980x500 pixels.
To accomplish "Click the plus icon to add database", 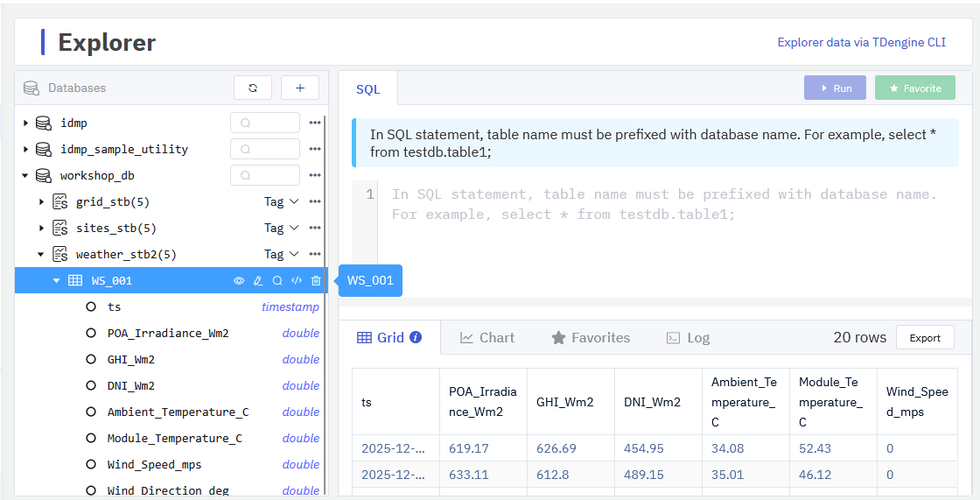I will coord(300,88).
